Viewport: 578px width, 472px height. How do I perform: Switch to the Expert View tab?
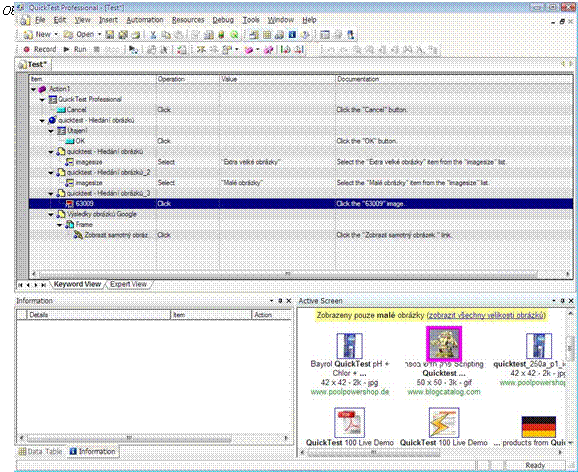(128, 284)
